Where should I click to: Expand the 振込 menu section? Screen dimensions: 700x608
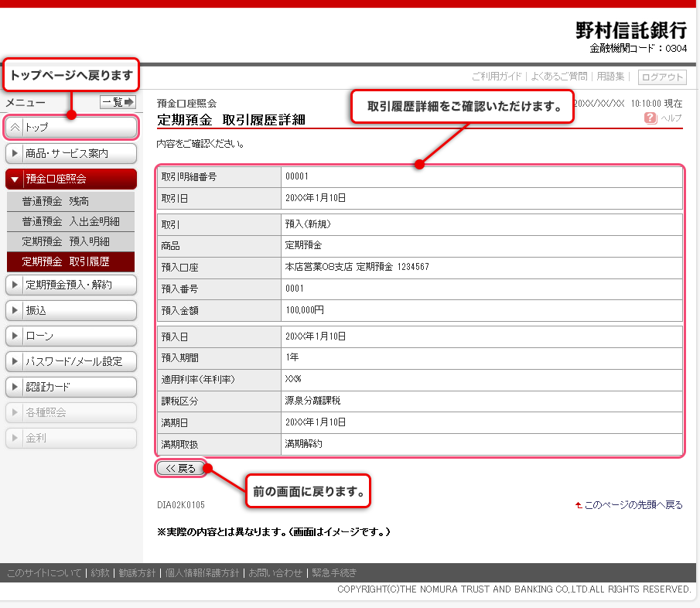pyautogui.click(x=71, y=310)
